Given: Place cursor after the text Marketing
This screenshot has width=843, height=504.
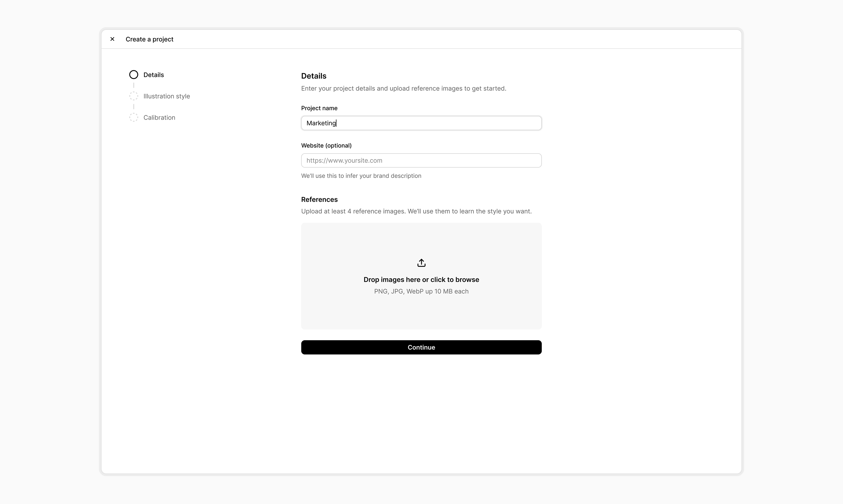Looking at the screenshot, I should point(336,123).
